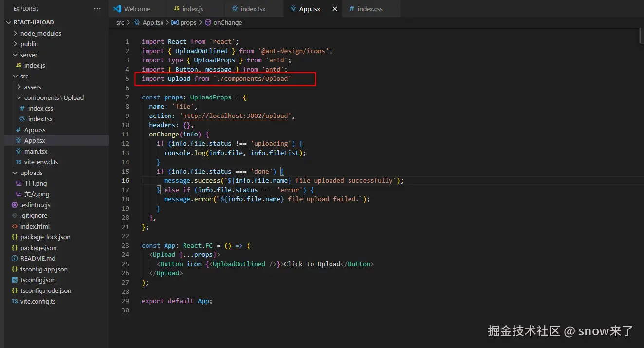The image size is (644, 348).
Task: Expand the public folder
Action: (15, 44)
